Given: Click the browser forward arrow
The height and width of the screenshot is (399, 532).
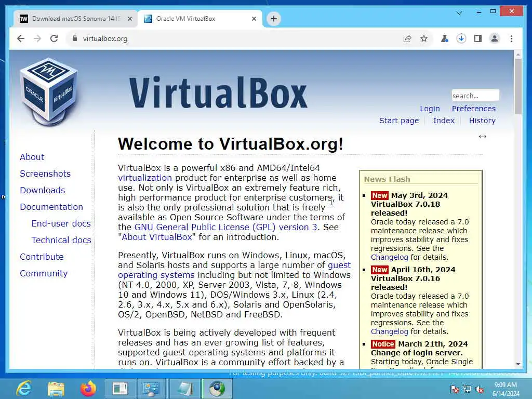Looking at the screenshot, I should pyautogui.click(x=37, y=38).
